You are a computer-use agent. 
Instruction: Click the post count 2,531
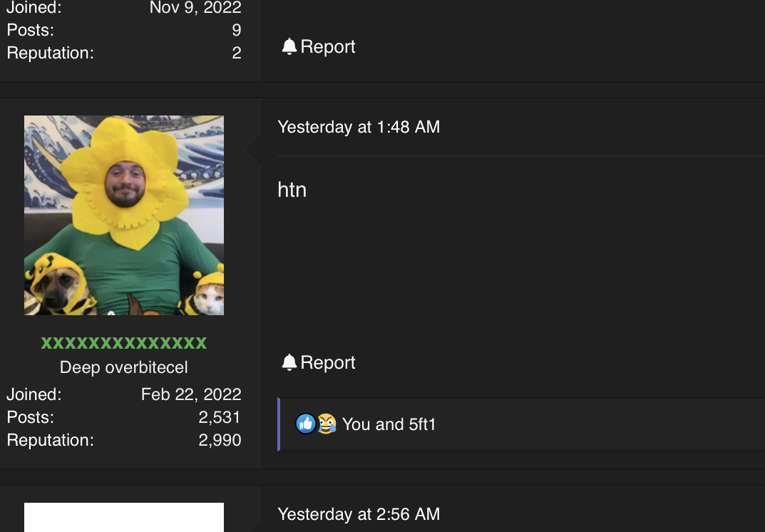220,417
